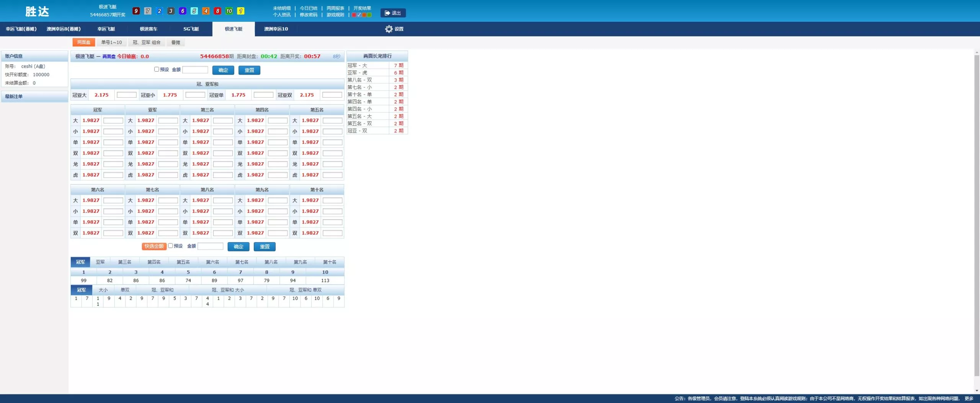Viewport: 980px width, 403px height.
Task: Click the green number 10 ball
Action: pos(229,11)
